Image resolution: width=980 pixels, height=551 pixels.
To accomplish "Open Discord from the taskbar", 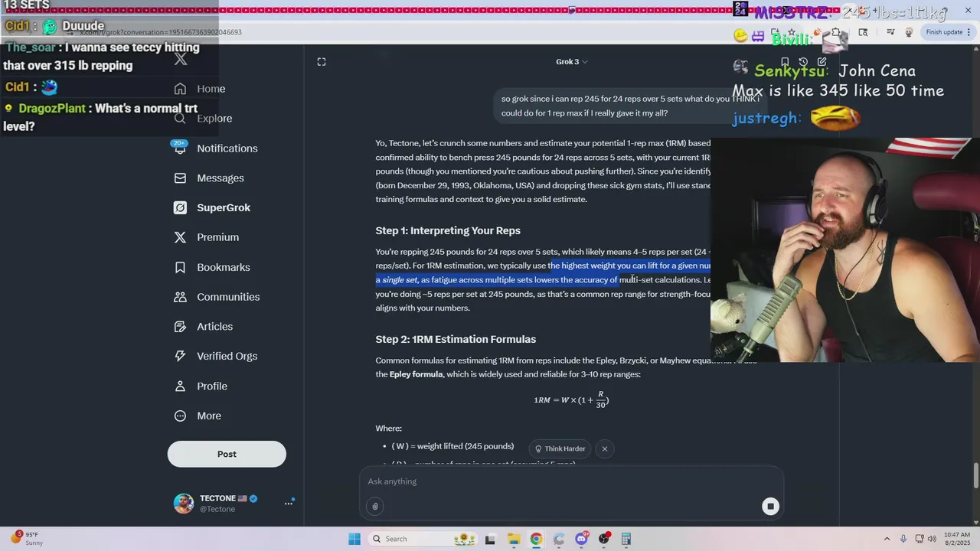I will coord(581,539).
